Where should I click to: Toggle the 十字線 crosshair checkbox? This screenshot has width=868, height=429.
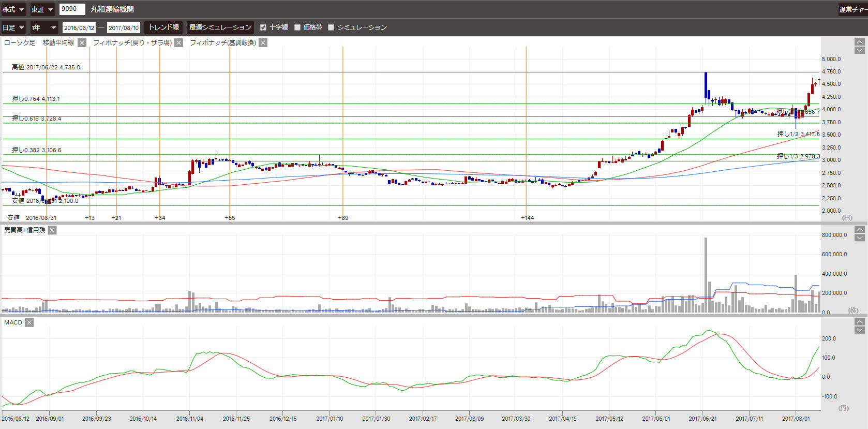click(263, 27)
